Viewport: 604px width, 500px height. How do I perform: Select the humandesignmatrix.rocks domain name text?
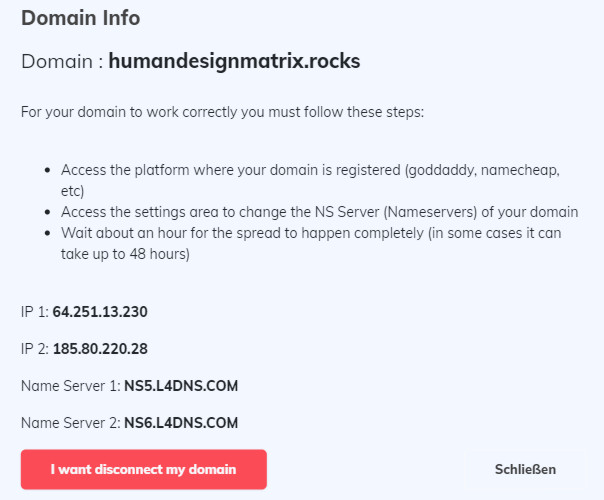234,61
